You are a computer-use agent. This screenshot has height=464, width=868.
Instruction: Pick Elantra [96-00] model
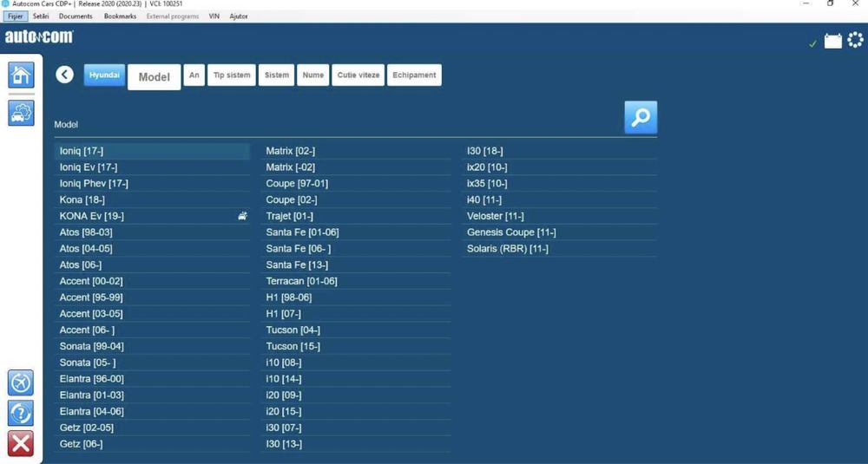coord(152,379)
